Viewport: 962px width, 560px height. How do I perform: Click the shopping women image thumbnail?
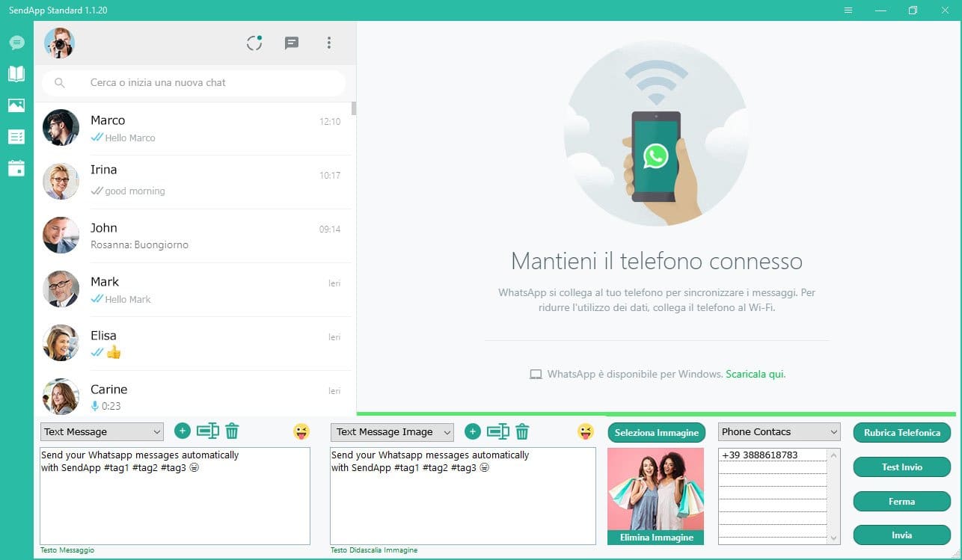655,489
